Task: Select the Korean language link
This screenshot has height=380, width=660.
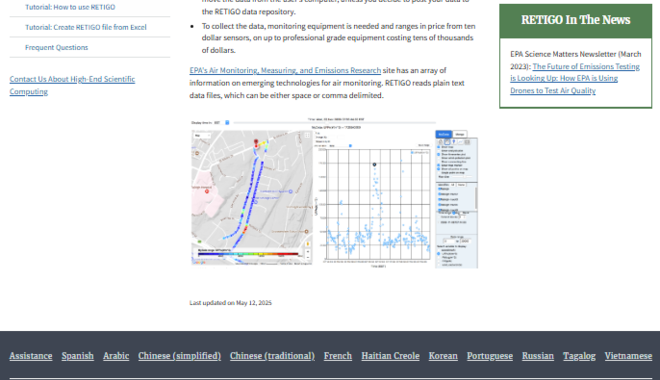Action: (x=443, y=356)
